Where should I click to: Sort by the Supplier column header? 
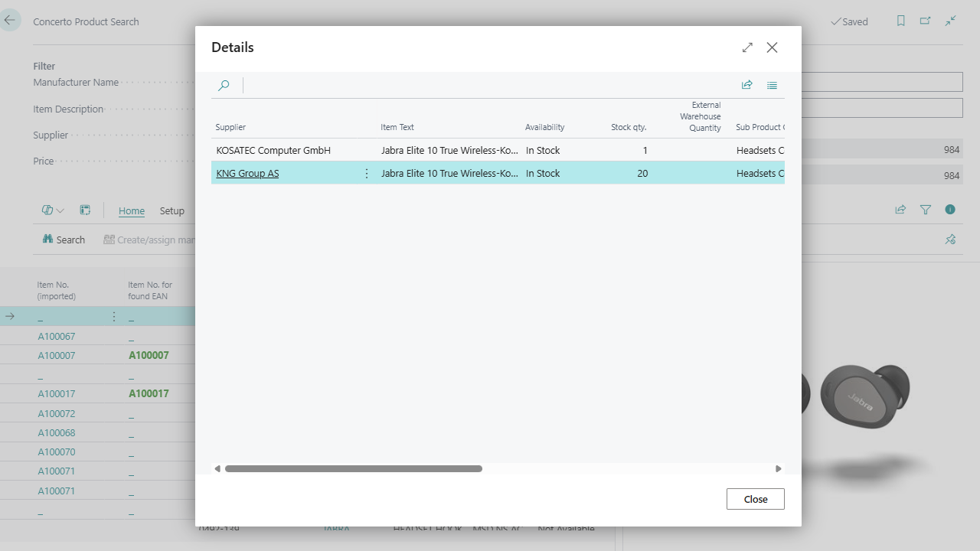click(230, 127)
